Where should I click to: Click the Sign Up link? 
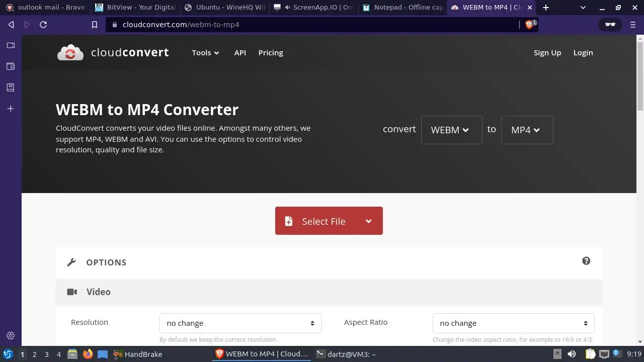coord(547,53)
